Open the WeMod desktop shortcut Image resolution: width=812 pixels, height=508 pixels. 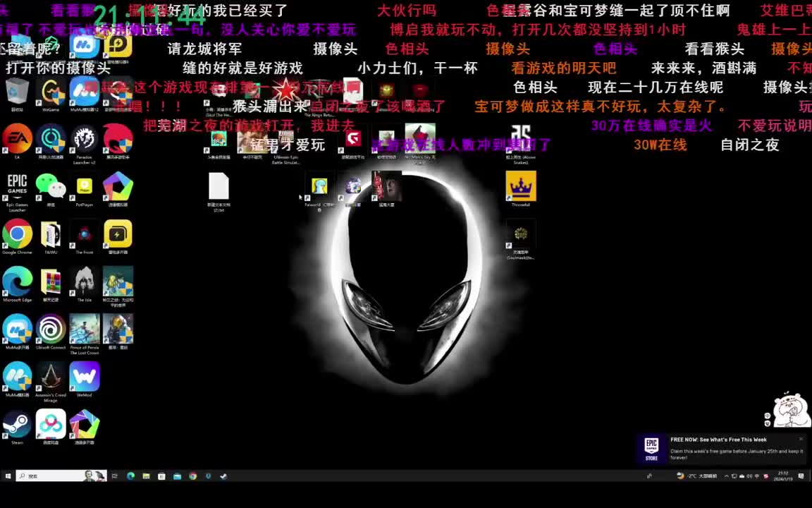85,380
